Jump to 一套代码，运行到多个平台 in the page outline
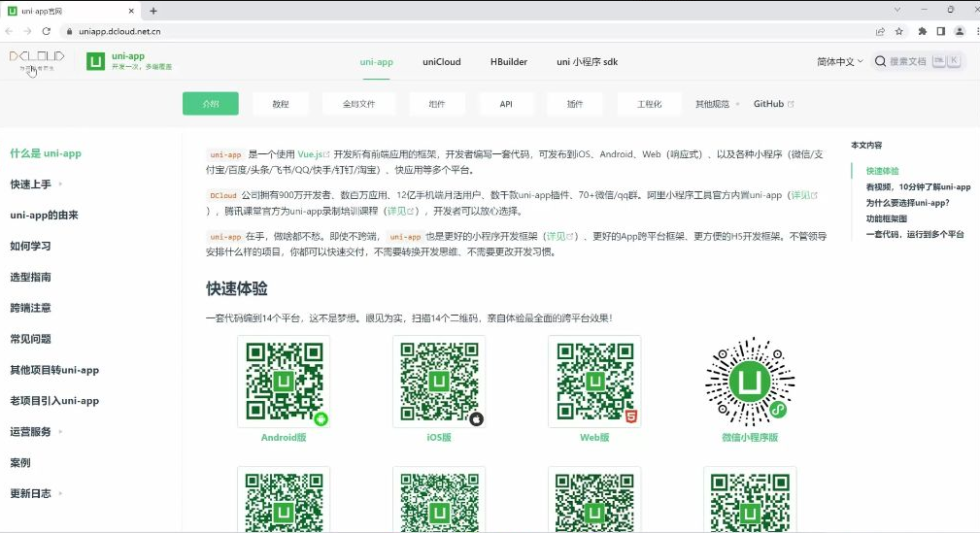 915,234
